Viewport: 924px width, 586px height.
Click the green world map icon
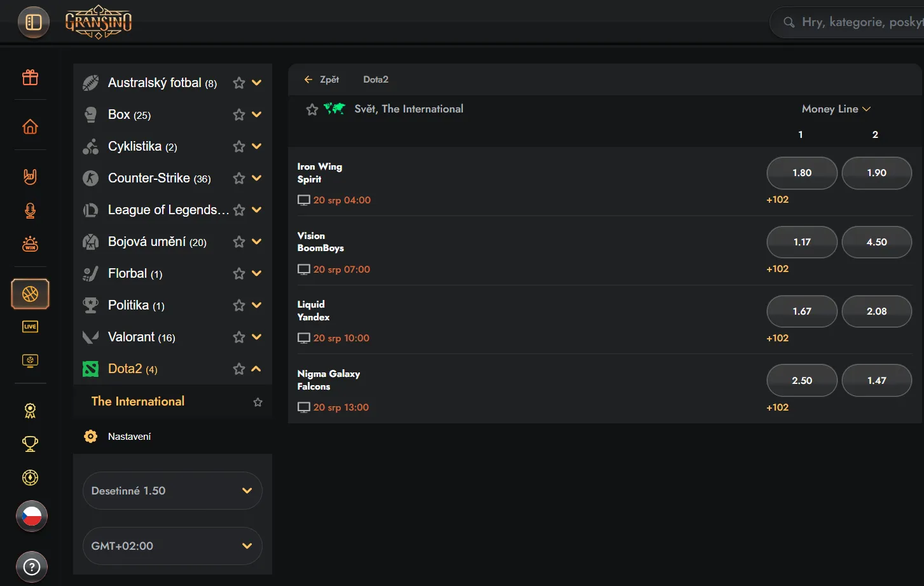(334, 109)
